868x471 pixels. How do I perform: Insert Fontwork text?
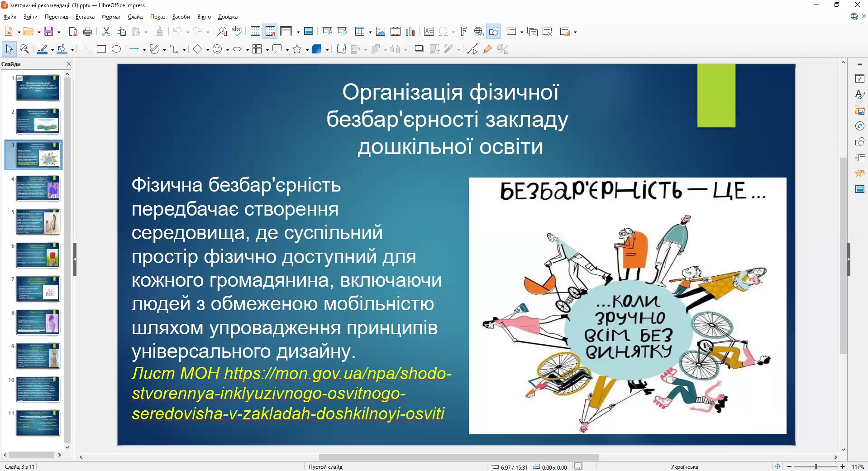(x=463, y=31)
